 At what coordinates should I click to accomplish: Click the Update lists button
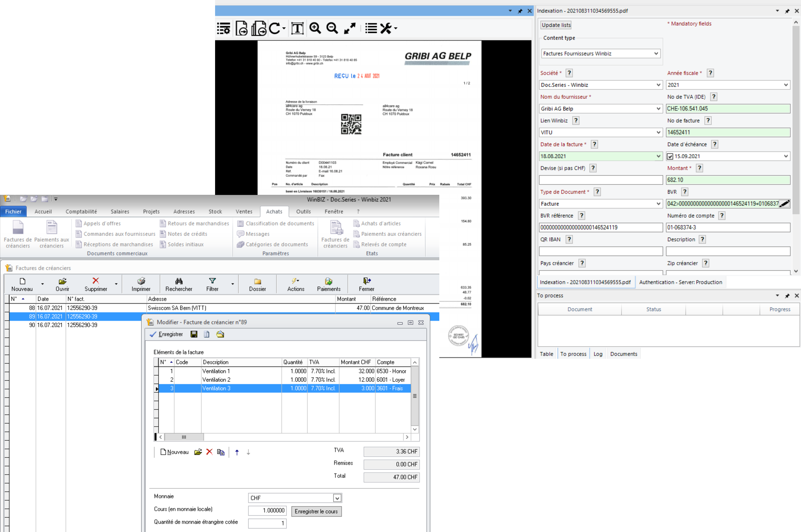click(x=556, y=25)
